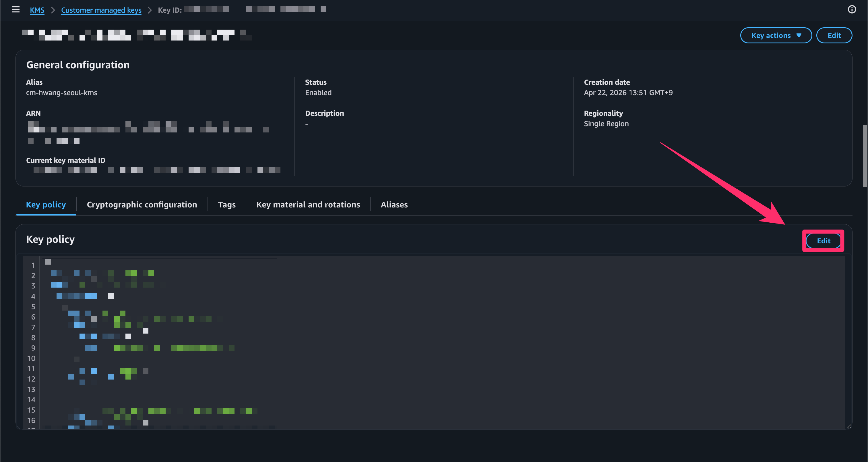Screen dimensions: 868x462
Task: Navigate to KMS via the breadcrumb link
Action: pyautogui.click(x=37, y=10)
